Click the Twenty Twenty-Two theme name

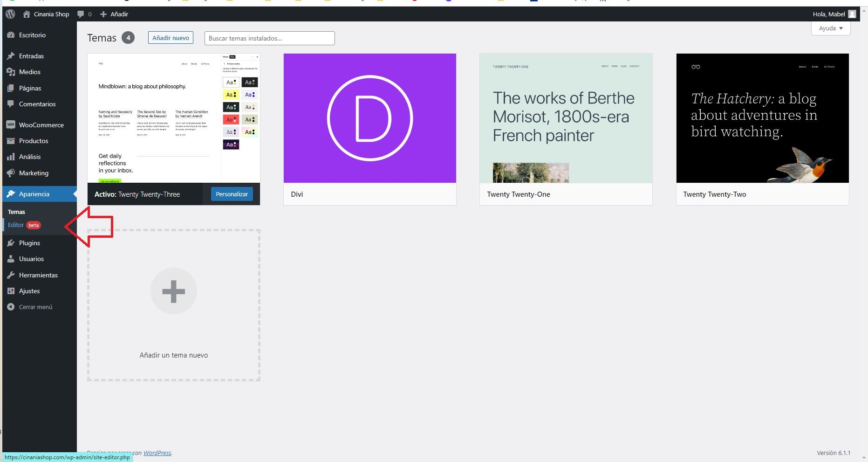[x=715, y=194]
